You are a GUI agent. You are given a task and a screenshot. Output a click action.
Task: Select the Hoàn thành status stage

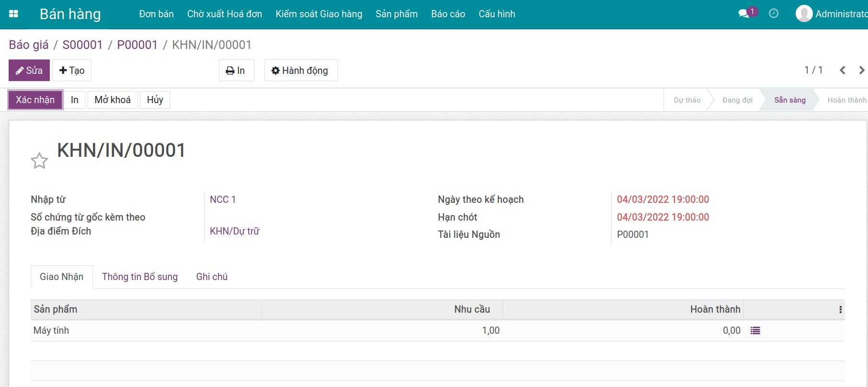coord(846,100)
